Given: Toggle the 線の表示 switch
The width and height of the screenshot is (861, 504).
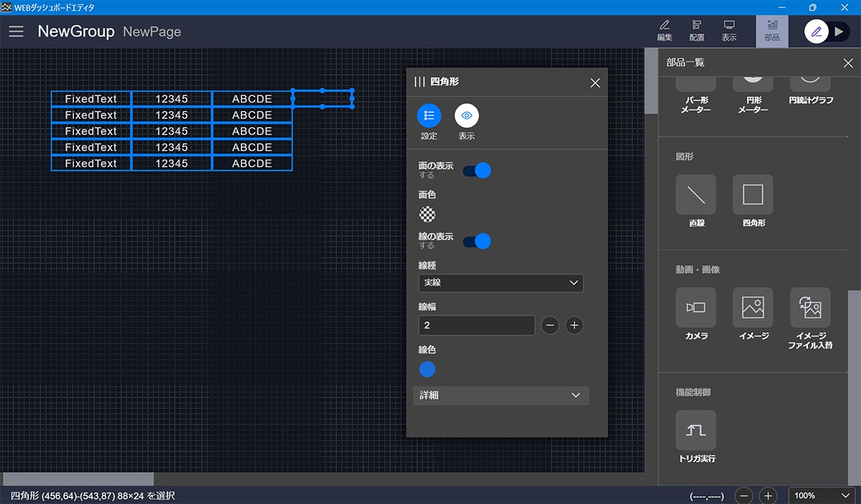Looking at the screenshot, I should [477, 241].
